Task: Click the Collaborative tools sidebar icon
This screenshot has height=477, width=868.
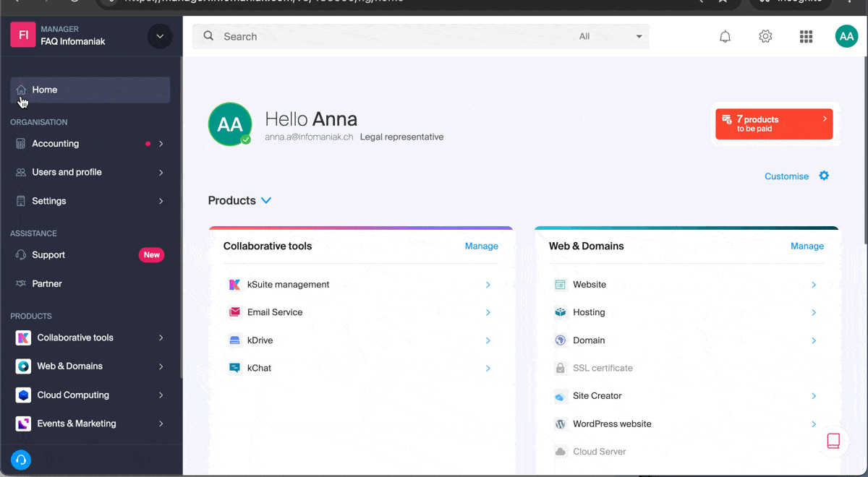Action: pos(24,338)
